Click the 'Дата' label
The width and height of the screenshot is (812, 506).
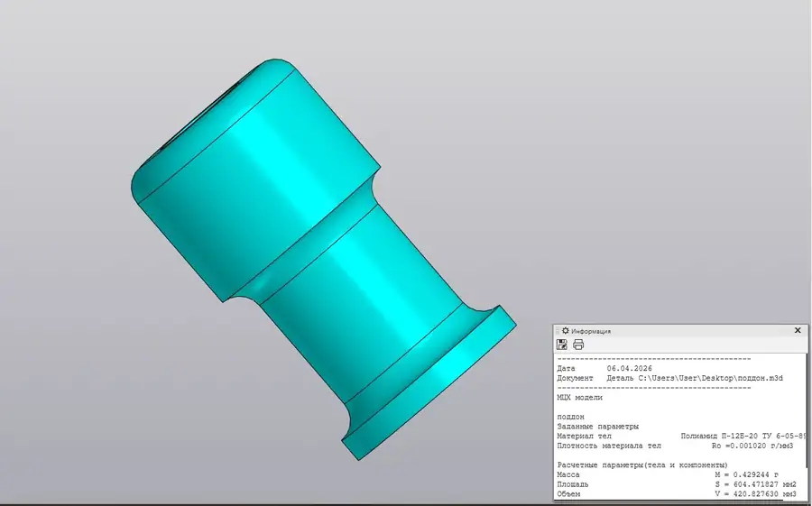pyautogui.click(x=566, y=369)
